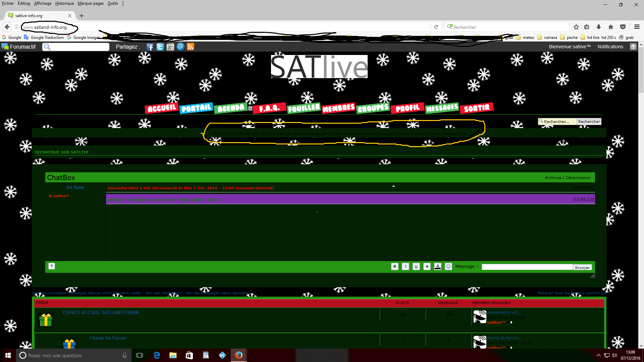Open the Google Traduction bookmark
The image size is (644, 362).
(x=44, y=38)
